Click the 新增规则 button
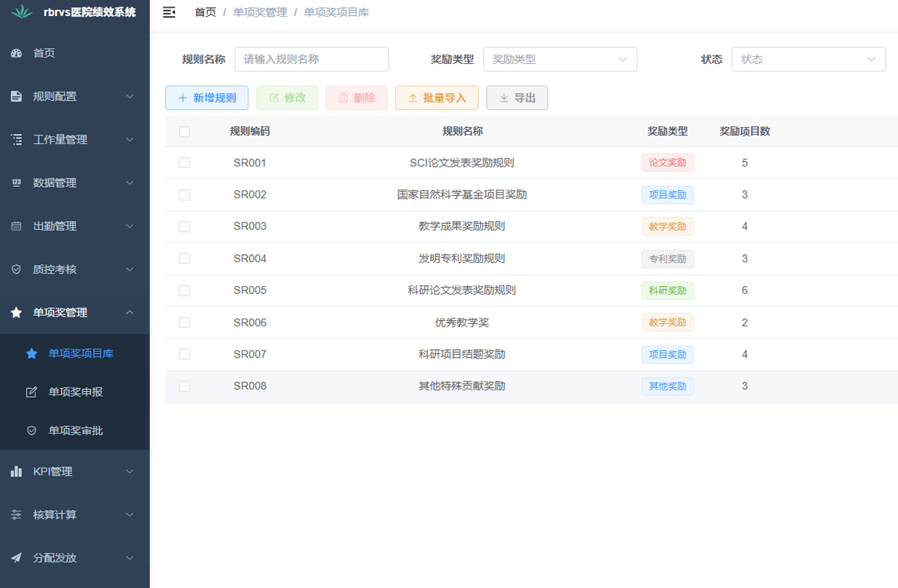The height and width of the screenshot is (588, 898). click(206, 97)
